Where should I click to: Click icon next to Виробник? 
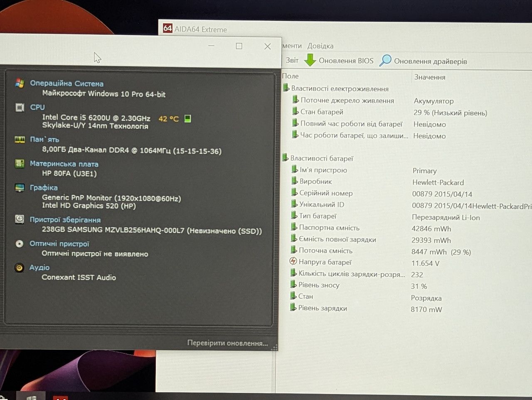[295, 181]
